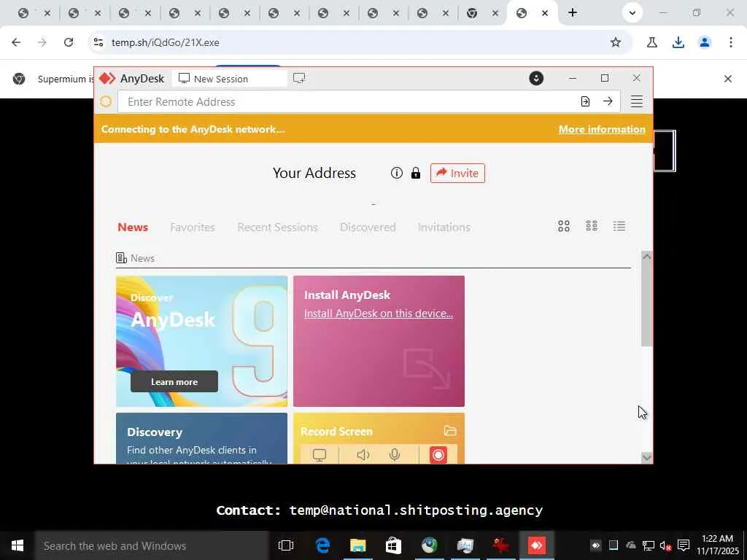Click the info icon beside Your Address
This screenshot has width=747, height=560.
pyautogui.click(x=396, y=173)
